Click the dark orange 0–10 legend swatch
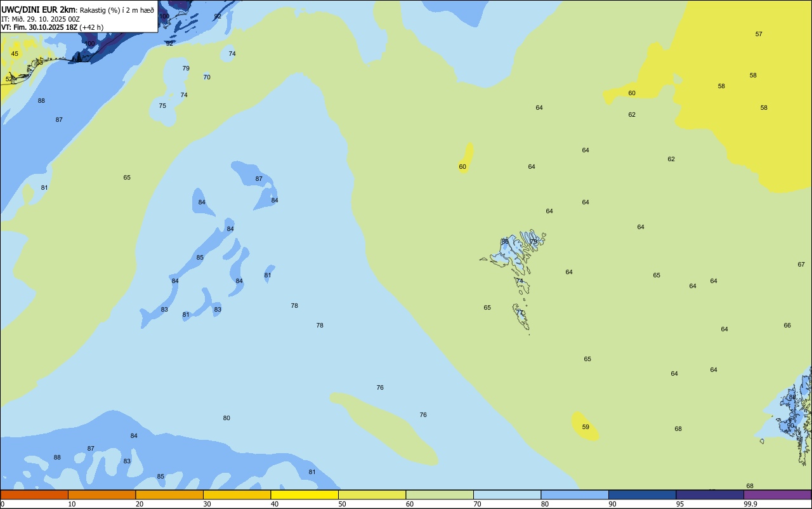 coord(34,494)
